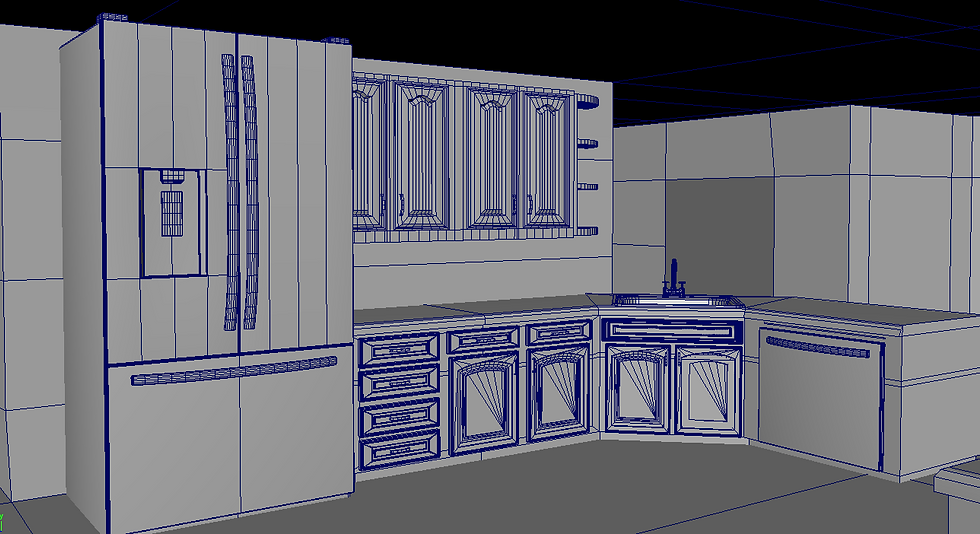
Task: Select second drawer of the four-drawer stack
Action: 399,382
